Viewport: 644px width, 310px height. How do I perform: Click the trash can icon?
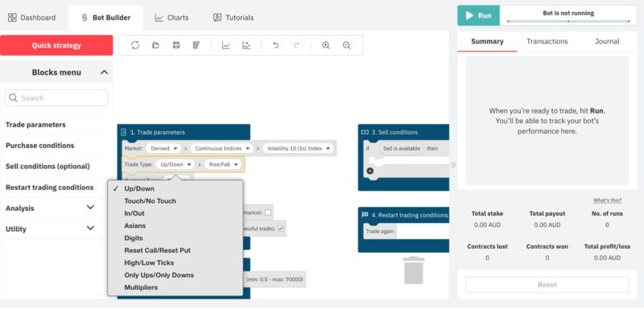pos(414,271)
